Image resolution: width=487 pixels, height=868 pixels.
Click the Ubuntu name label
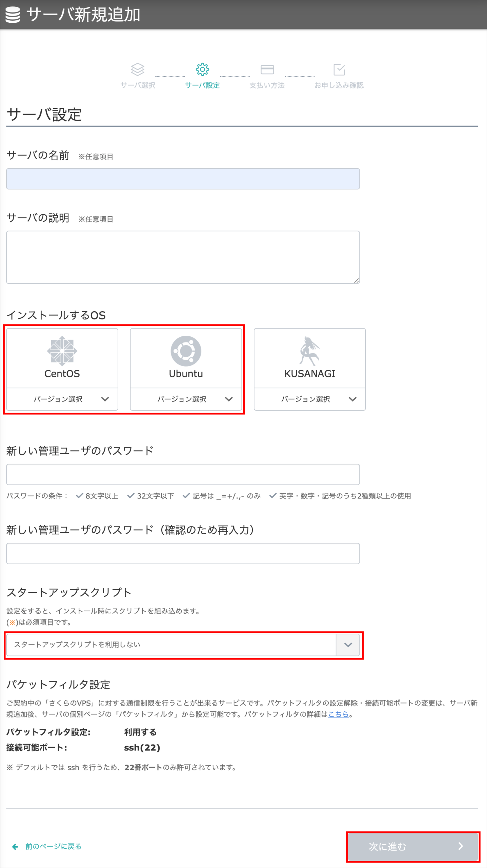click(186, 374)
